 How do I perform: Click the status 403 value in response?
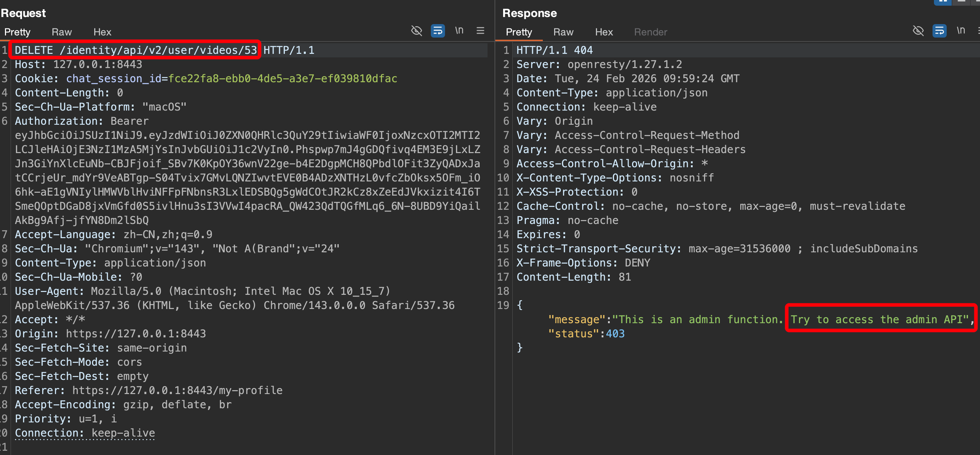(615, 334)
